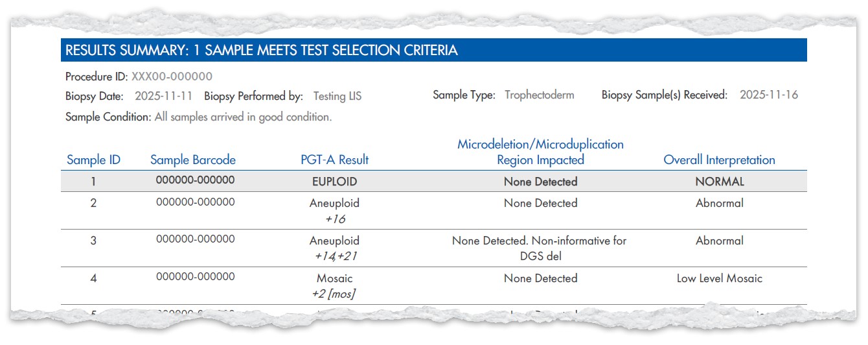Click the +14,+21 finding in sample 3
This screenshot has height=345, width=868.
point(335,256)
